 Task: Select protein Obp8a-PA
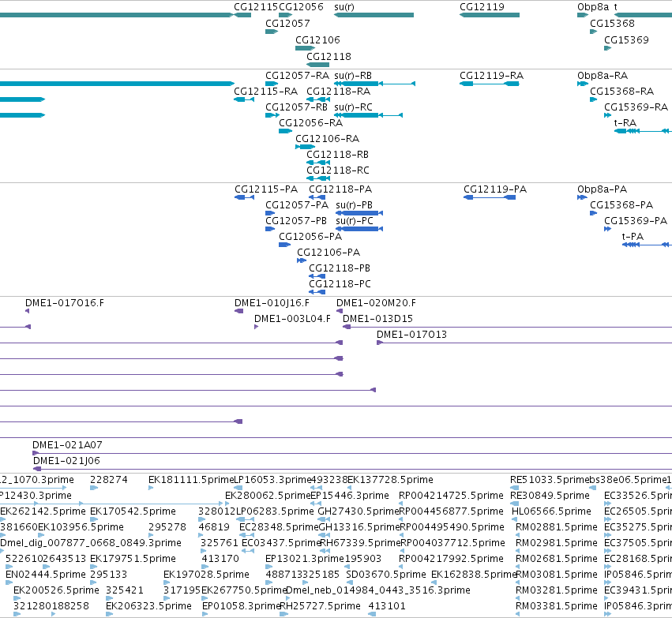[x=603, y=189]
